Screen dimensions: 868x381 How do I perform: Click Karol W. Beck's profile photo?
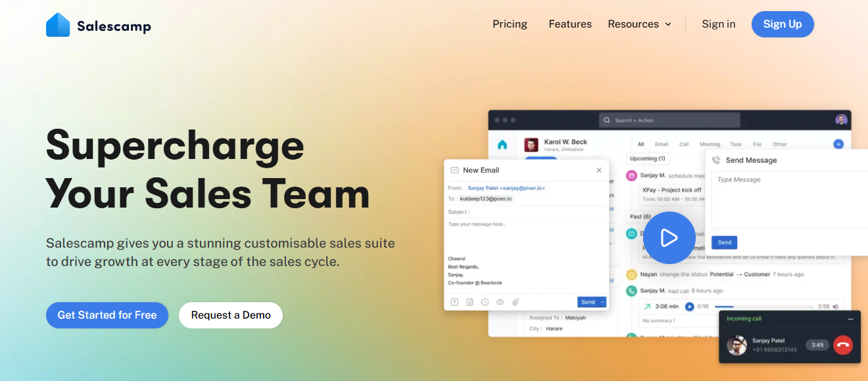(531, 145)
